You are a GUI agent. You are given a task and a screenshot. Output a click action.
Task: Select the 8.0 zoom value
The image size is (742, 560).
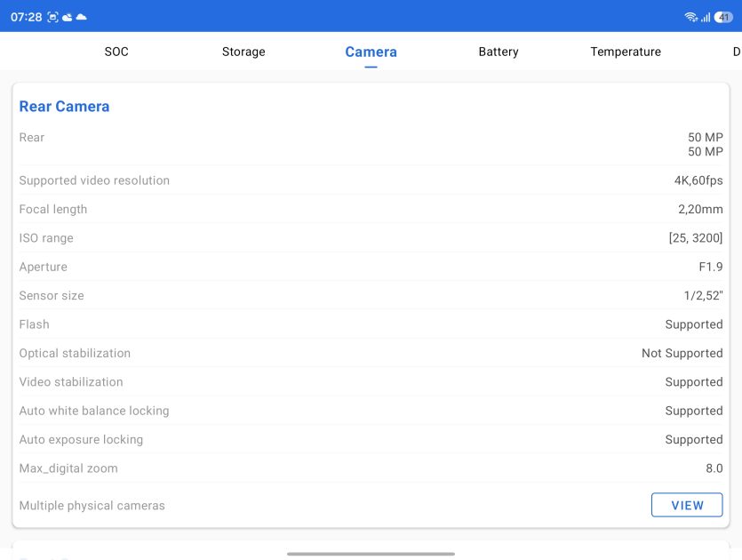(x=714, y=468)
